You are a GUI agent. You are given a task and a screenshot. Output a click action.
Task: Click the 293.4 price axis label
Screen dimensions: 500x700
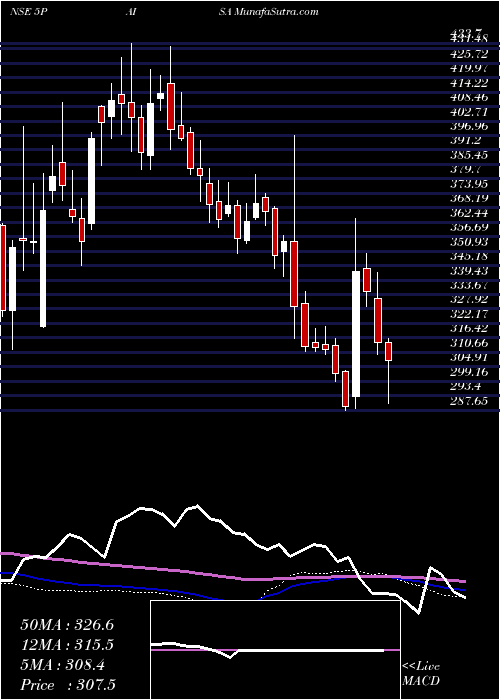point(466,386)
